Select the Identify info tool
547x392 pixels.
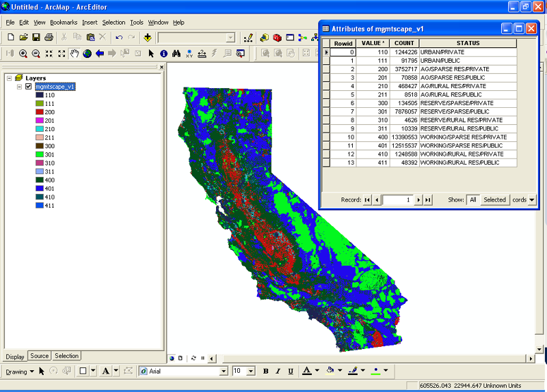click(x=163, y=53)
